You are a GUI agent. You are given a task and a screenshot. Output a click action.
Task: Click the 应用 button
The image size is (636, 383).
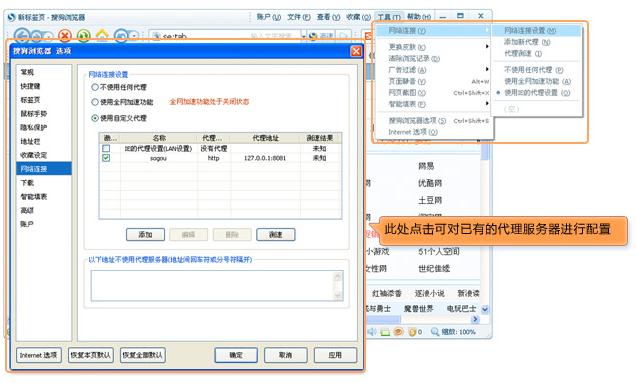pyautogui.click(x=335, y=355)
